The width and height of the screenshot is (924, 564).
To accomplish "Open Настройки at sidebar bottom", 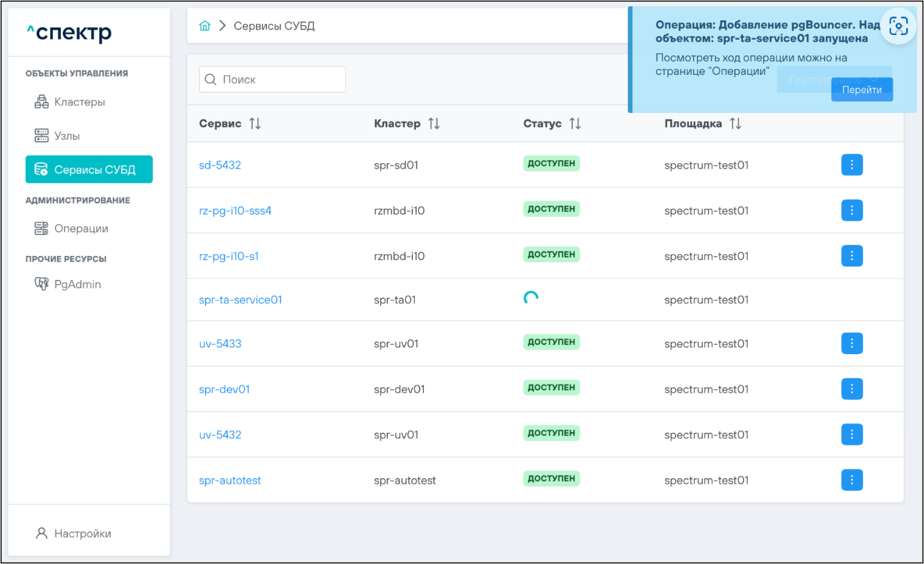I will point(82,533).
